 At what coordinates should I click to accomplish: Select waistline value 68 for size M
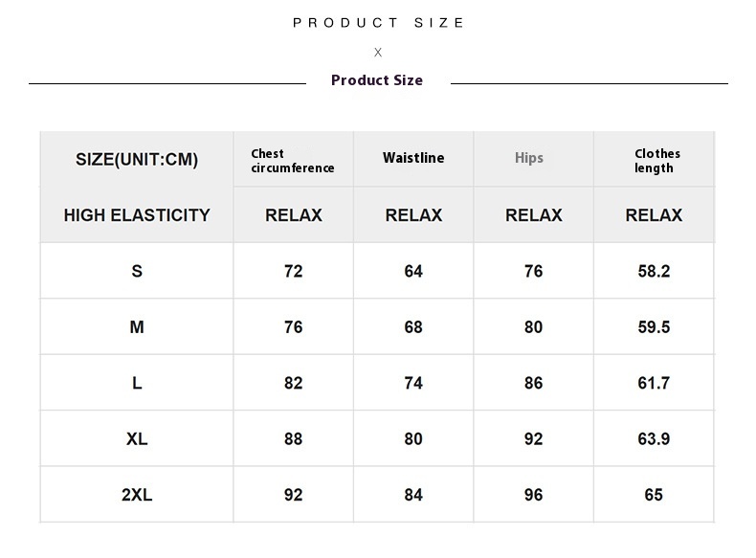coord(413,327)
